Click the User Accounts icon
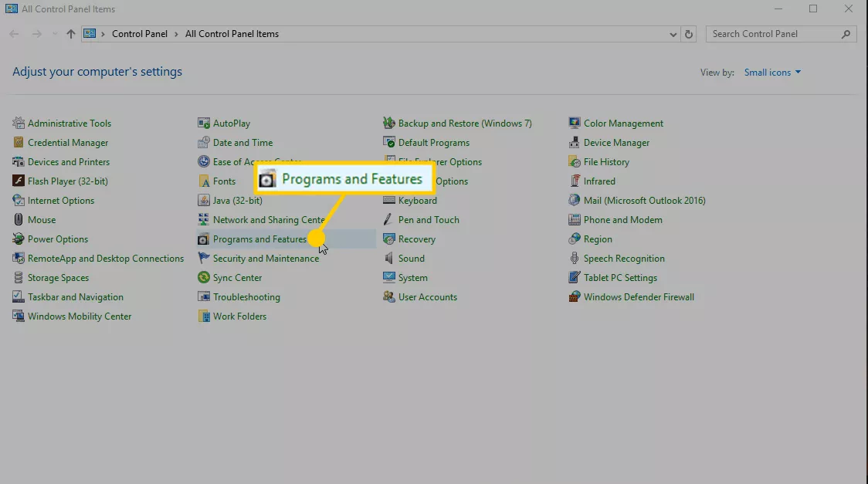This screenshot has width=868, height=484. (389, 297)
